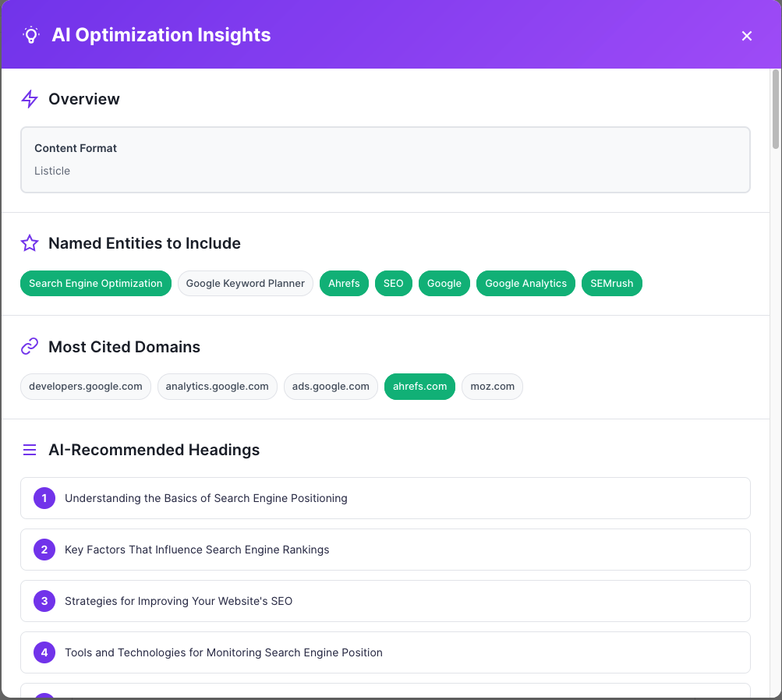Click the Overview section heading
This screenshot has width=782, height=700.
click(83, 99)
